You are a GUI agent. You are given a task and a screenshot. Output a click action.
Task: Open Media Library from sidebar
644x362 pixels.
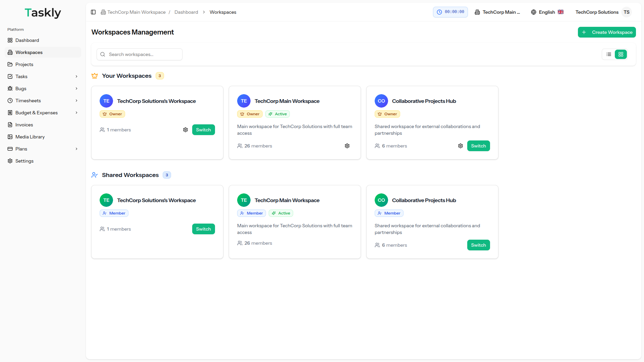pos(30,137)
